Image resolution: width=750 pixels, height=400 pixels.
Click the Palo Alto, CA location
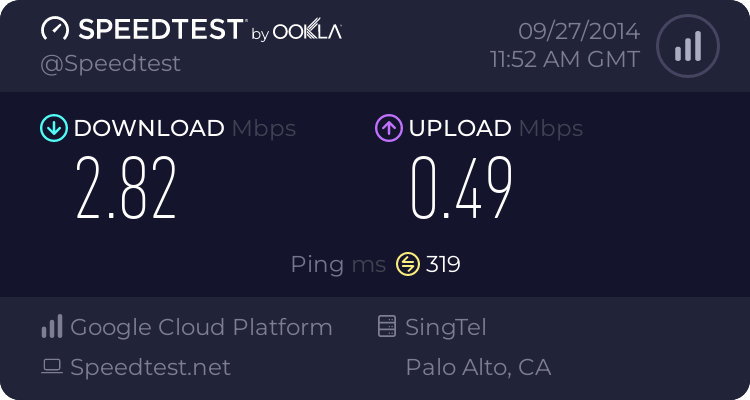tap(478, 367)
